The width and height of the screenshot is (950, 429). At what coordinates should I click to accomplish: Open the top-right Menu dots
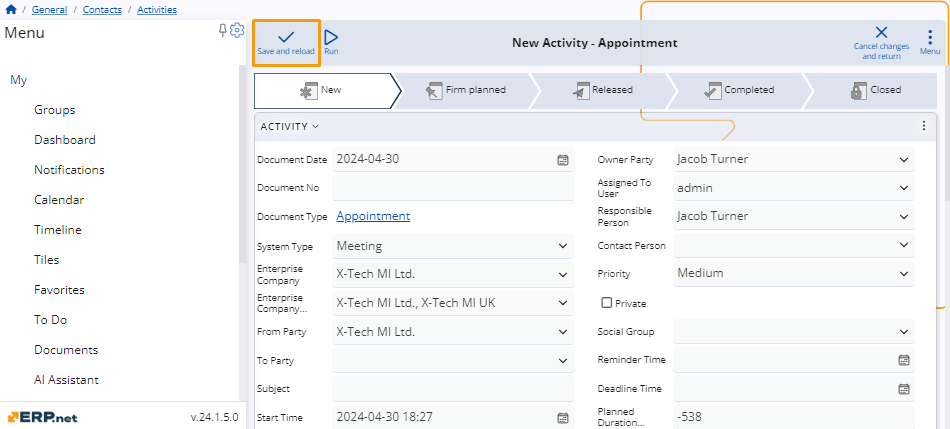click(930, 42)
